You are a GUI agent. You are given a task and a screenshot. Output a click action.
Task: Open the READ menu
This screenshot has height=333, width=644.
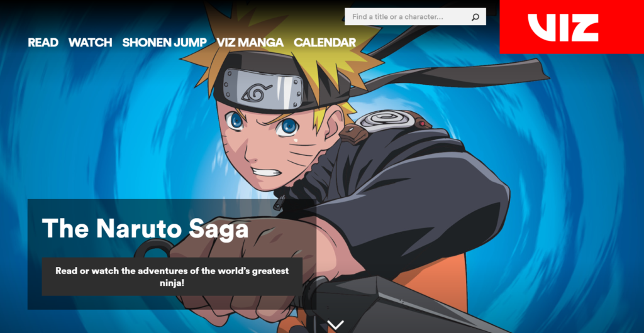43,42
